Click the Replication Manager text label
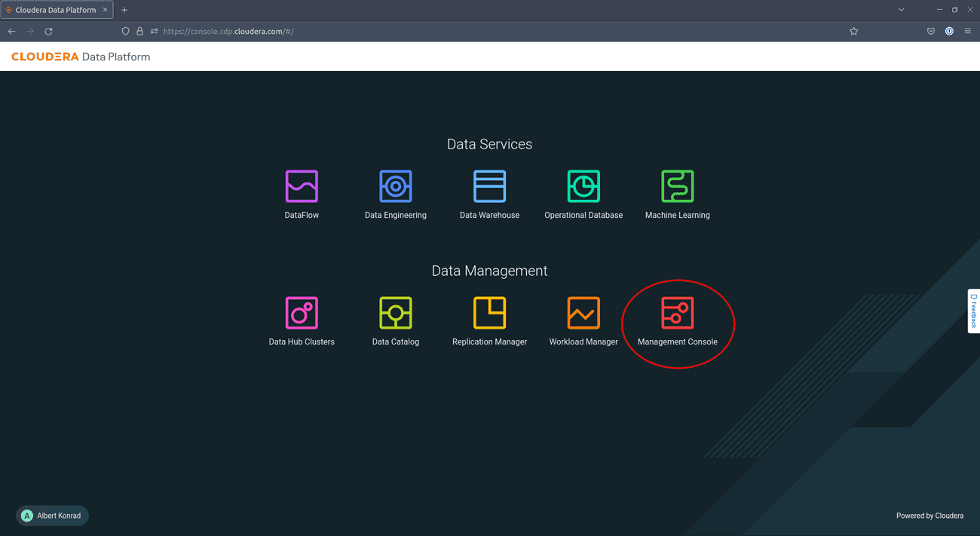Image resolution: width=980 pixels, height=536 pixels. click(x=489, y=342)
